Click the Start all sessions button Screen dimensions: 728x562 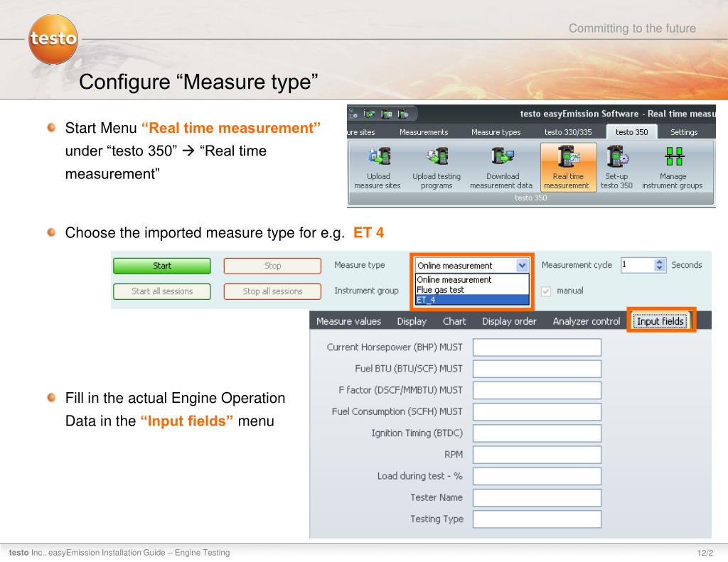point(162,291)
